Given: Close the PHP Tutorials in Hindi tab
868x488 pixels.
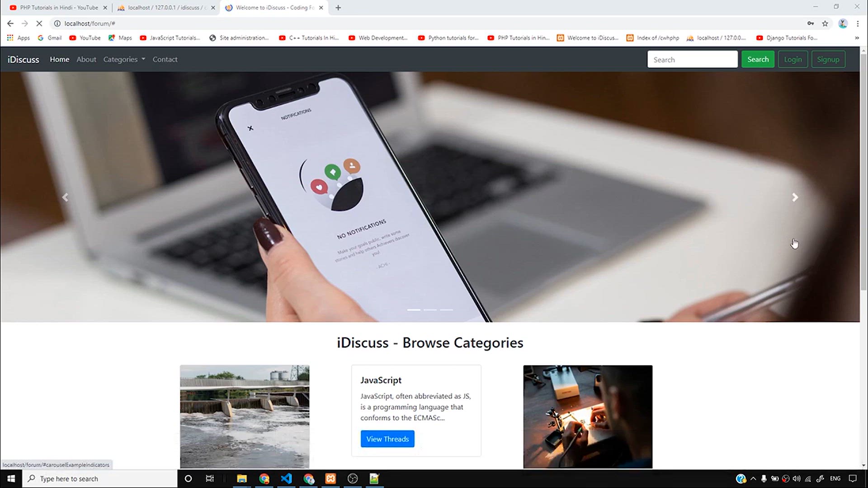Looking at the screenshot, I should tap(105, 8).
